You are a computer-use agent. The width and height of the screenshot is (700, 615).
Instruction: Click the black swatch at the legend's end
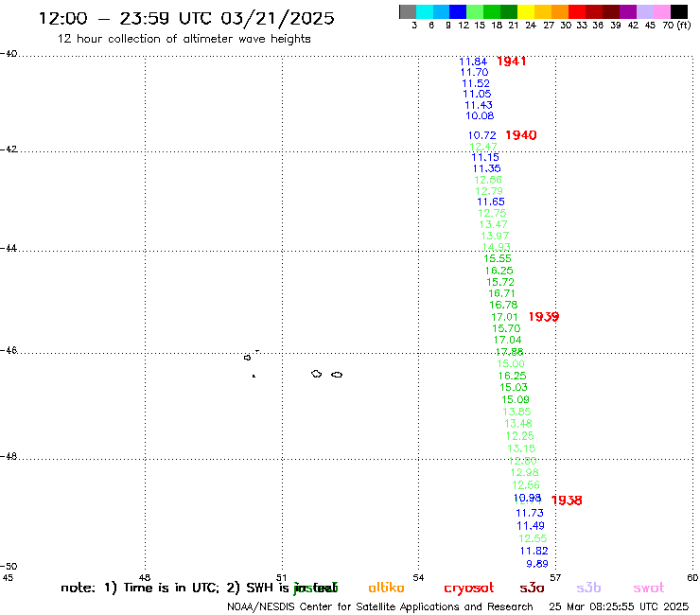point(679,11)
